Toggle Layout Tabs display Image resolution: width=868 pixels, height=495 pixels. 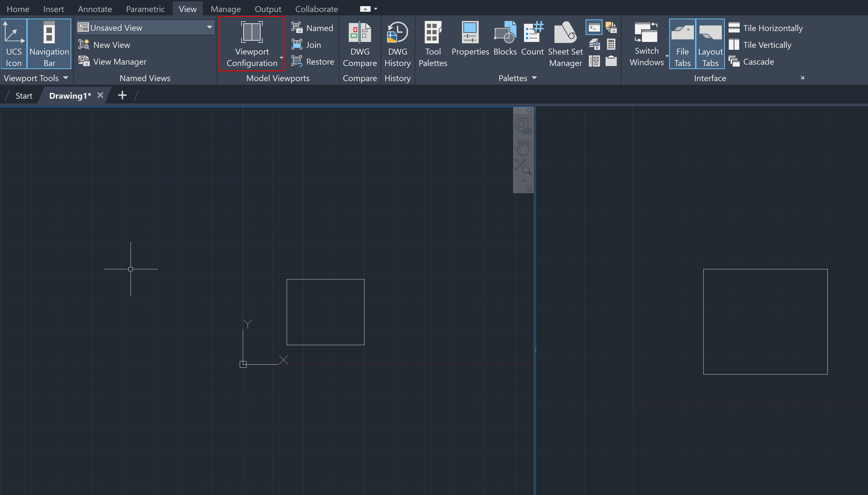coord(710,44)
